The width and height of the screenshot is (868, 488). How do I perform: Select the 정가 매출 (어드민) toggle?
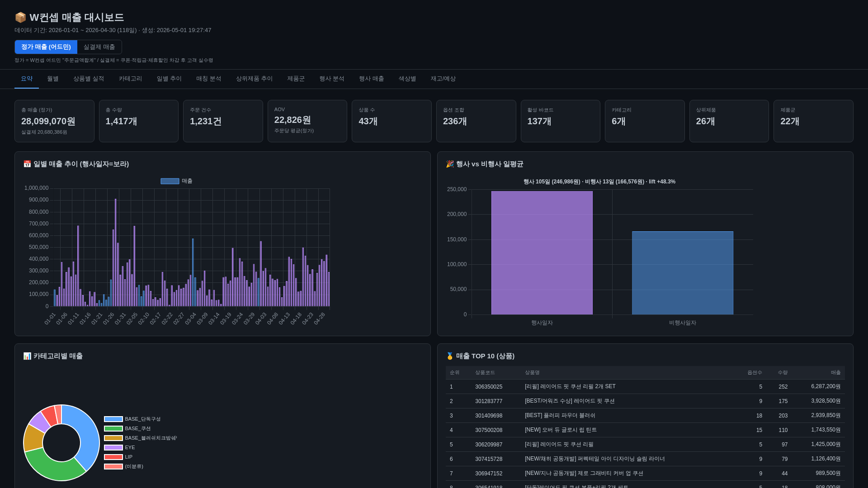point(46,47)
